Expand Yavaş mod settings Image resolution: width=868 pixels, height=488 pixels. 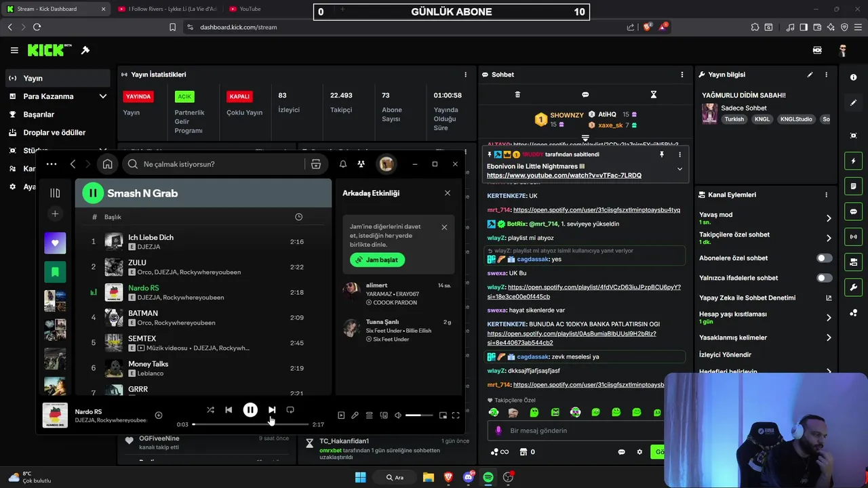tap(829, 218)
